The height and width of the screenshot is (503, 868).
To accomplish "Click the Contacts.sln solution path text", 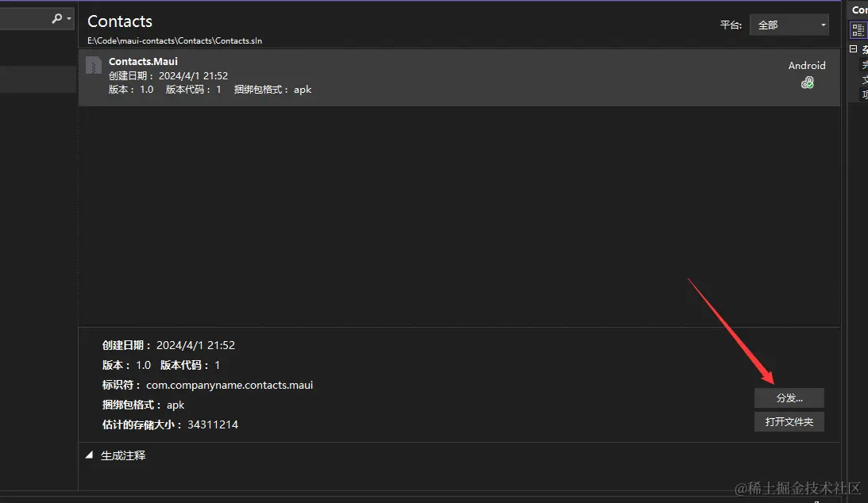I will [x=175, y=40].
